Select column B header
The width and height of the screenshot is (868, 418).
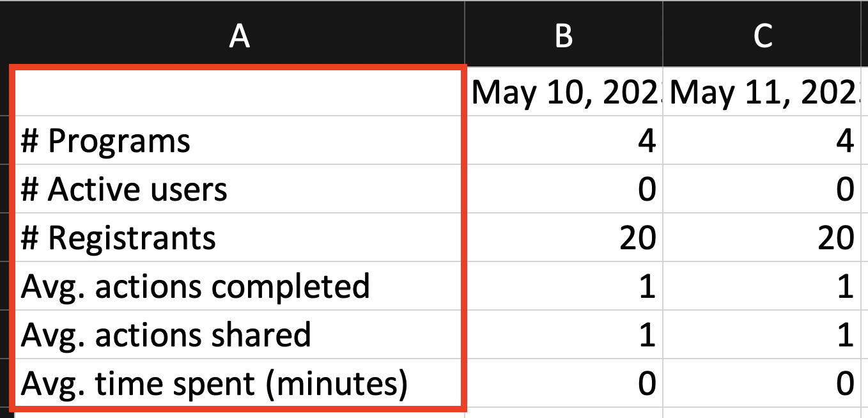(564, 36)
